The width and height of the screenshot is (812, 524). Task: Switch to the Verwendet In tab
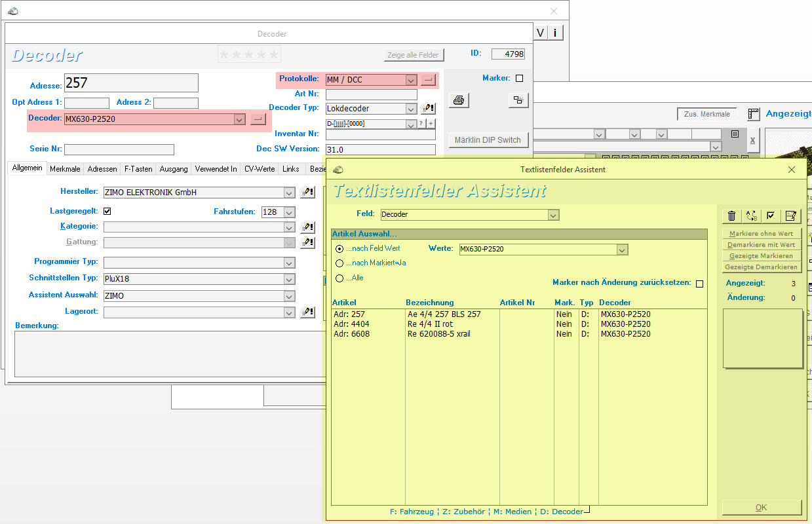pyautogui.click(x=216, y=169)
